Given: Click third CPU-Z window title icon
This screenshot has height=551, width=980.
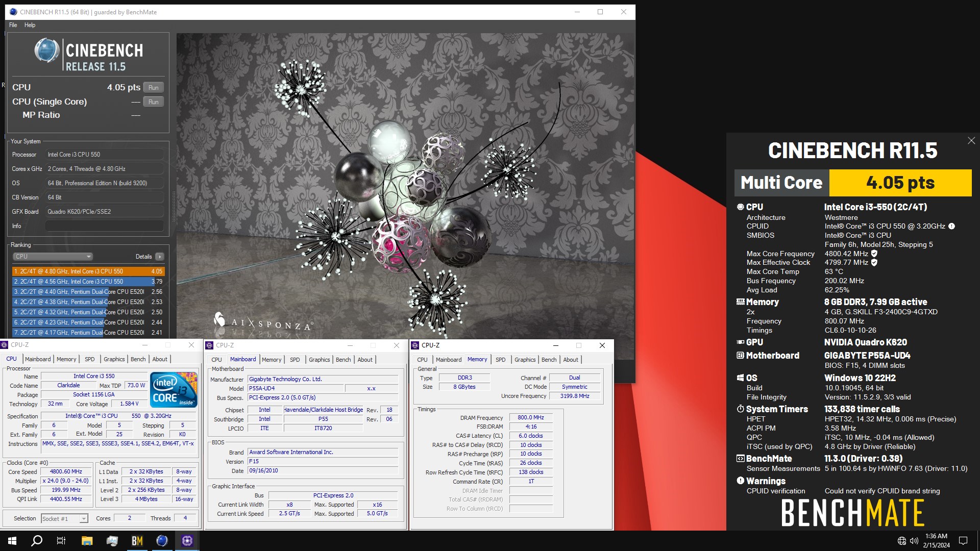Looking at the screenshot, I should [x=415, y=345].
